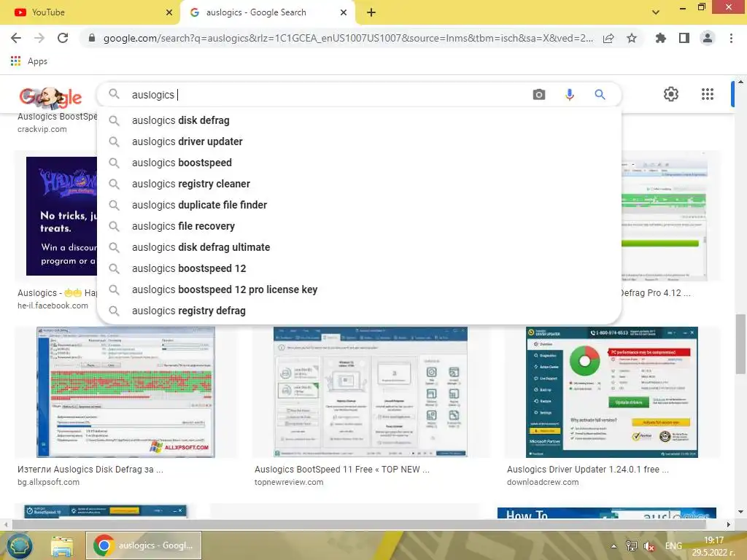Viewport: 747px width, 560px height.
Task: Click the share page icon in address bar
Action: (608, 38)
